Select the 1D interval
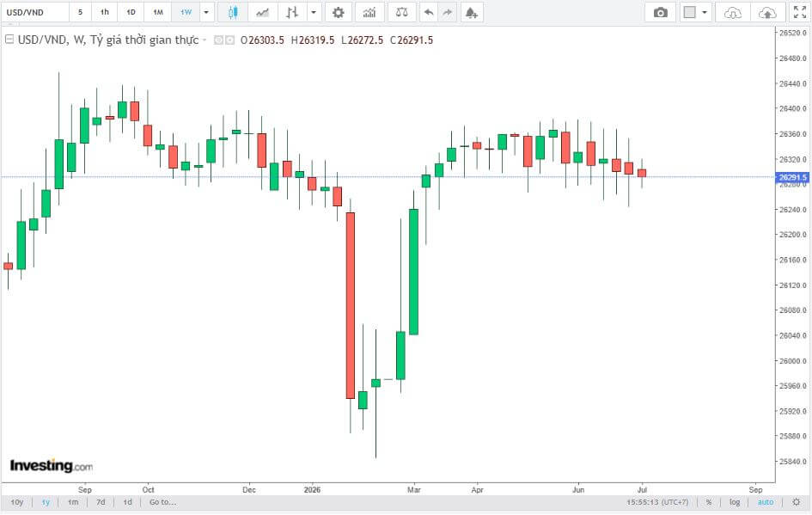Image resolution: width=812 pixels, height=515 pixels. [x=131, y=12]
